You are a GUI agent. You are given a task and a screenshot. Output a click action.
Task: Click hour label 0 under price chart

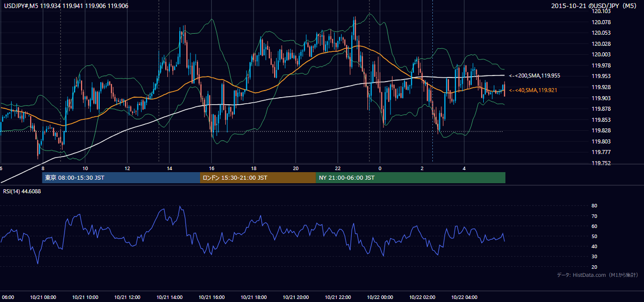click(380, 168)
